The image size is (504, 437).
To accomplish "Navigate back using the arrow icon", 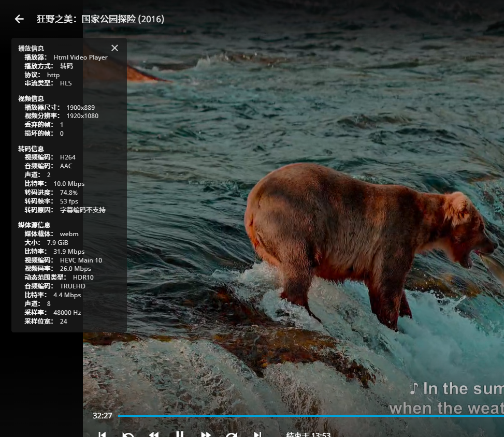I will pyautogui.click(x=19, y=19).
